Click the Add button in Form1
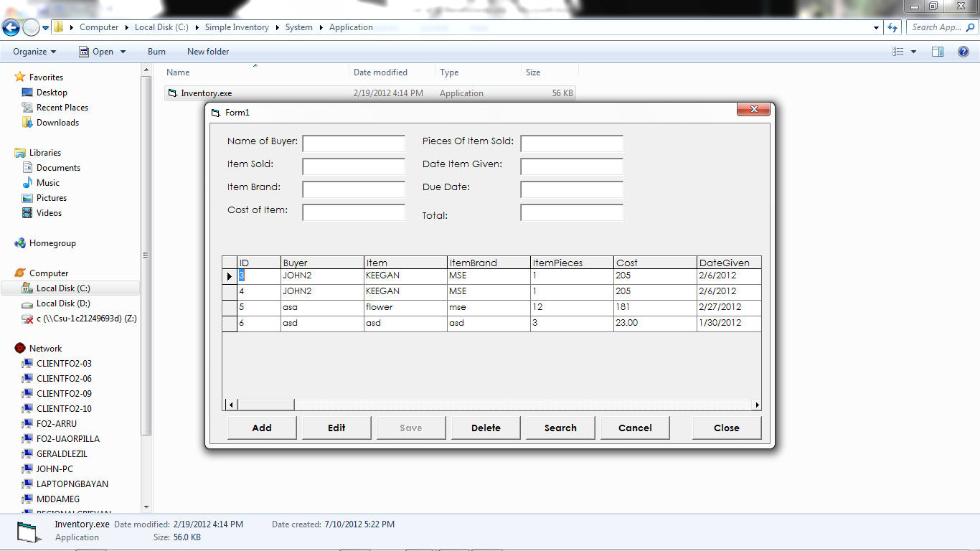The image size is (980, 551). [262, 428]
